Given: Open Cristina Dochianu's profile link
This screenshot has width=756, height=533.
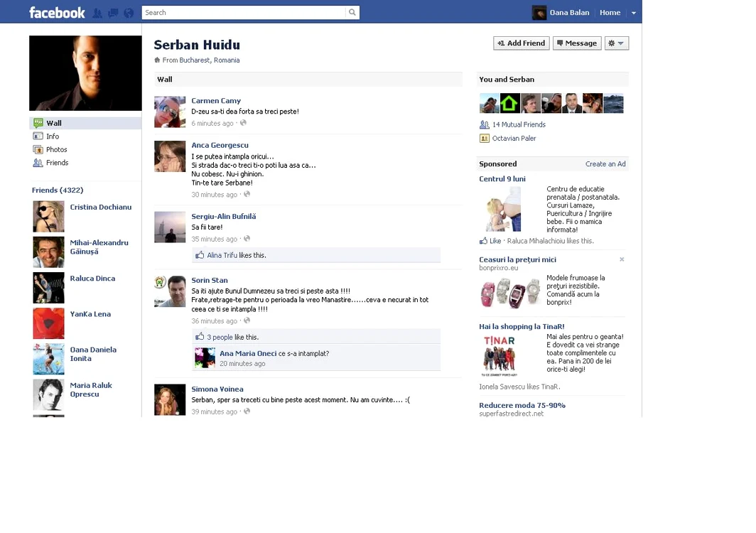Looking at the screenshot, I should (101, 207).
